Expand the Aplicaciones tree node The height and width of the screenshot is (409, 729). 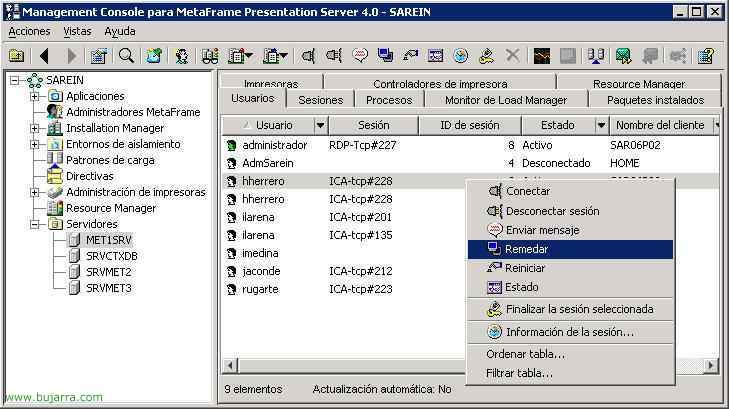click(35, 96)
